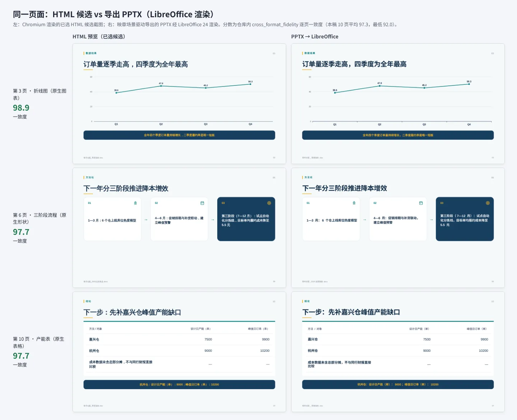Click the '杭州仓' row in the LibreOffice table
The height and width of the screenshot is (420, 517).
398,351
